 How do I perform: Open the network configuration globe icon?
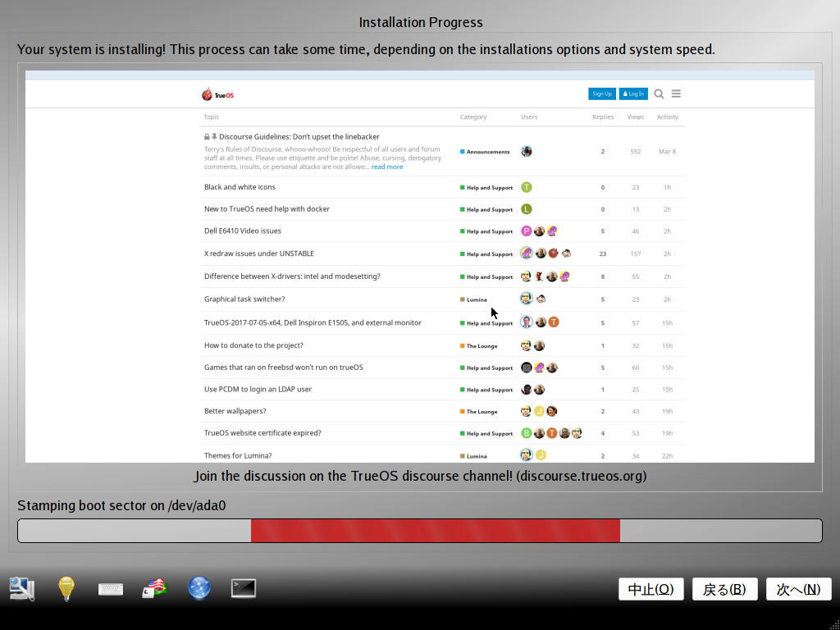tap(199, 588)
